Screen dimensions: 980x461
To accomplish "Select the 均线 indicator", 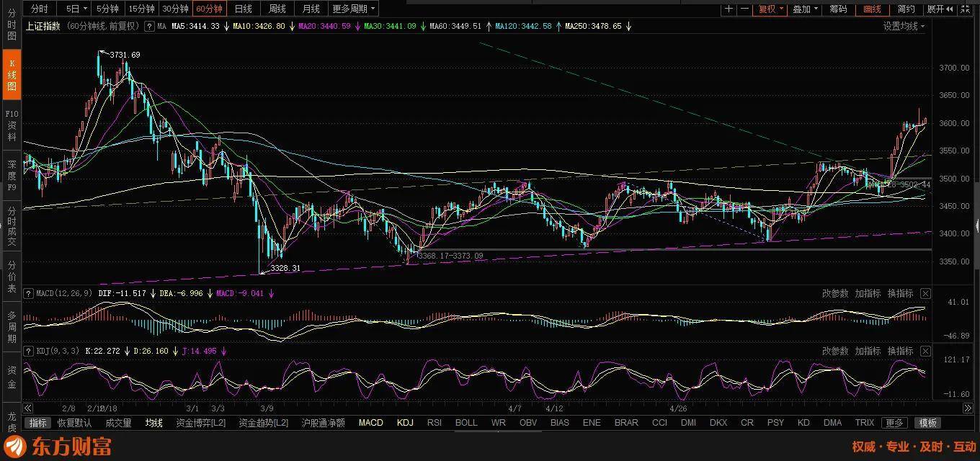I will coord(154,423).
